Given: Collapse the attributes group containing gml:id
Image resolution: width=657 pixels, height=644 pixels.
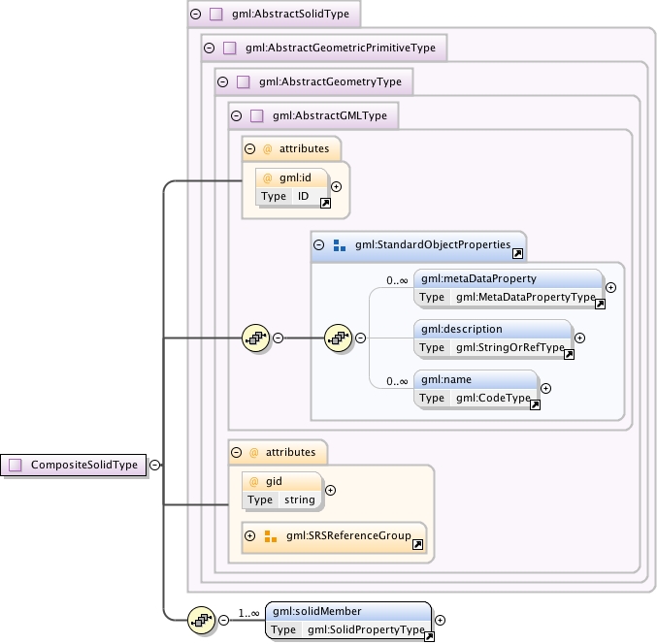Looking at the screenshot, I should tap(249, 148).
